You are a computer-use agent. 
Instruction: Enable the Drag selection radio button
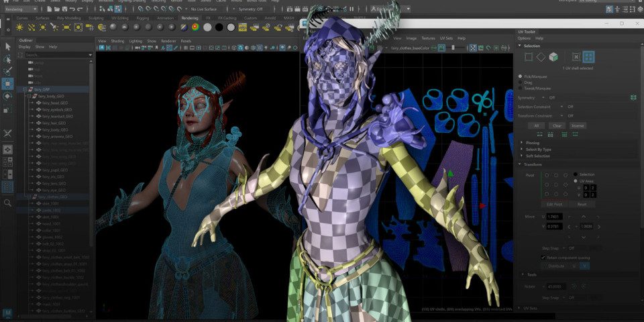[x=521, y=82]
